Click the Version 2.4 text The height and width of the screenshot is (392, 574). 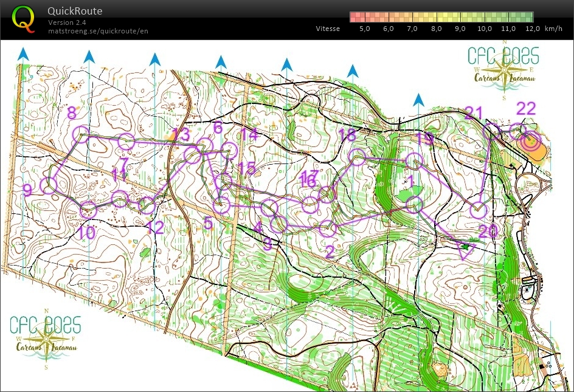[x=68, y=22]
